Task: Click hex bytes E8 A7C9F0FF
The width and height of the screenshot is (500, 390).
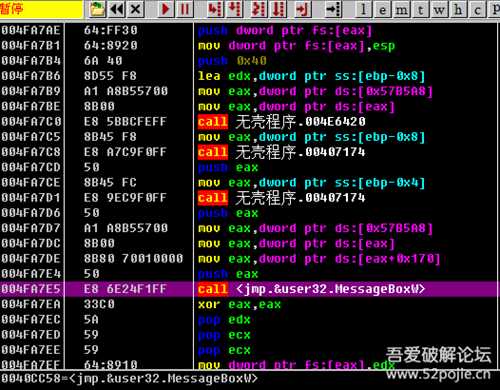Action: click(125, 152)
